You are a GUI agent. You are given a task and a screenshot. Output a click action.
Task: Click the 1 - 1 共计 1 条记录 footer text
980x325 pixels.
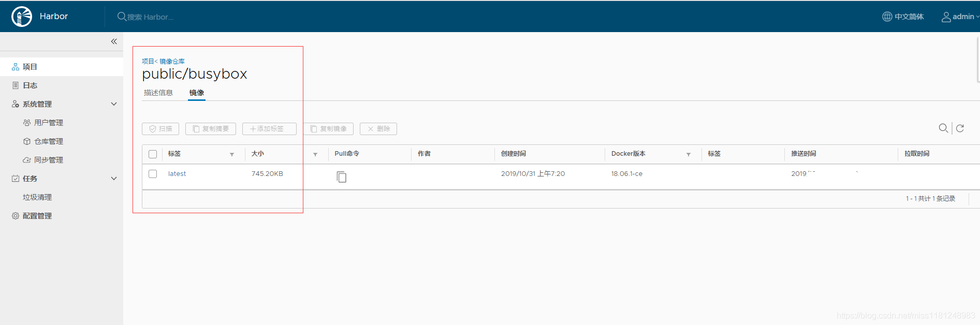pos(930,199)
